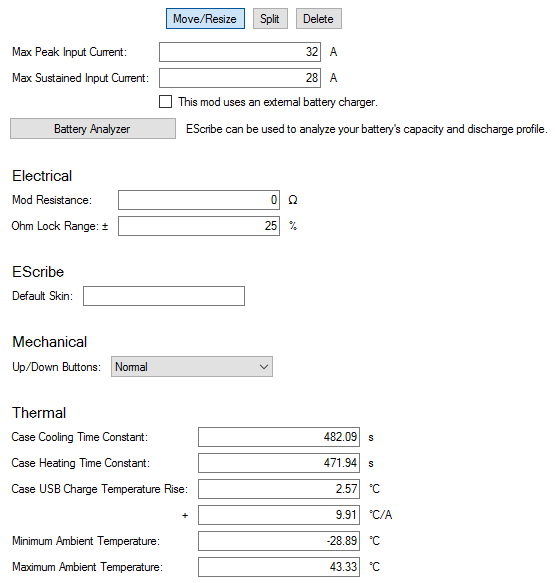Image resolution: width=555 pixels, height=583 pixels.
Task: Edit the °C/A temperature rise field
Action: pos(279,515)
